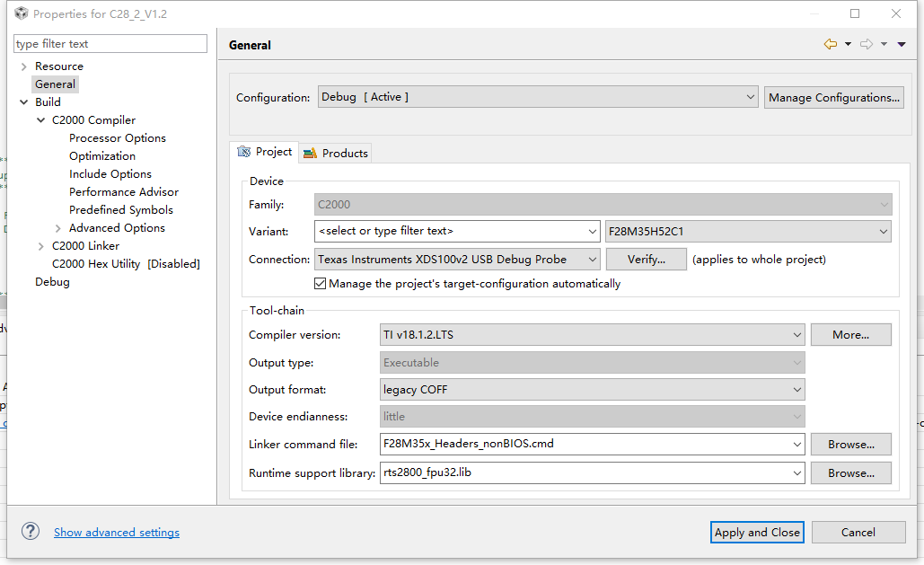
Task: Click the forward navigation arrow icon
Action: tap(866, 44)
